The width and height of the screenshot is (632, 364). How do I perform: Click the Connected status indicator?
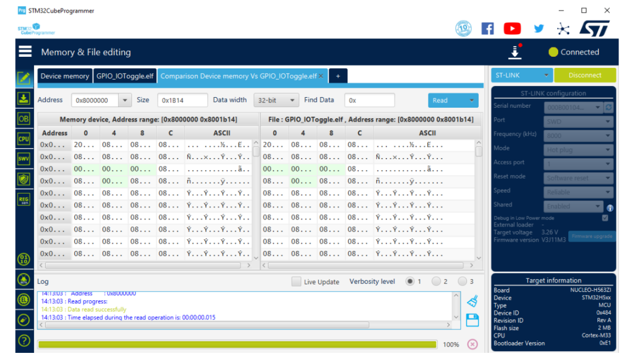click(x=573, y=52)
